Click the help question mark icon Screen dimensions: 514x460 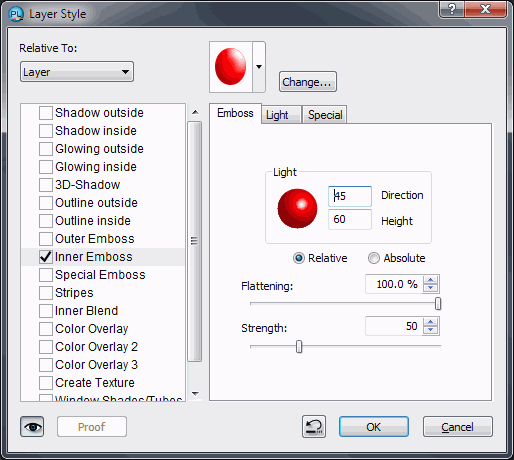[451, 9]
